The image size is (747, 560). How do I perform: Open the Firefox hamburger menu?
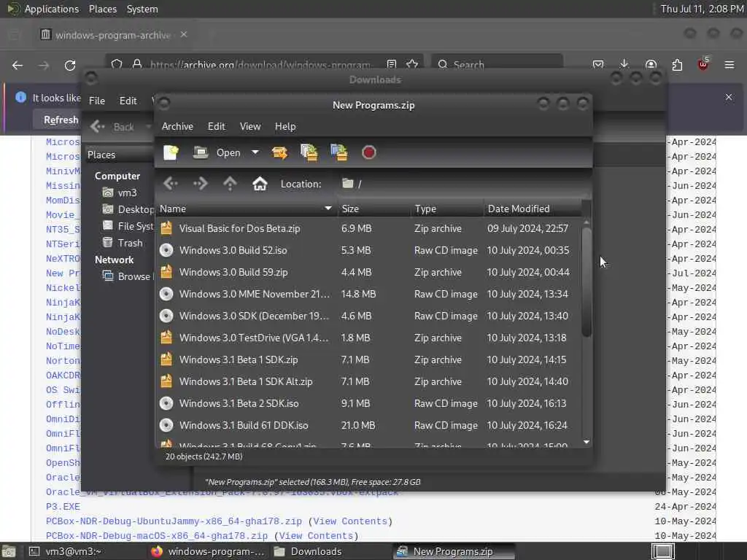pyautogui.click(x=729, y=64)
